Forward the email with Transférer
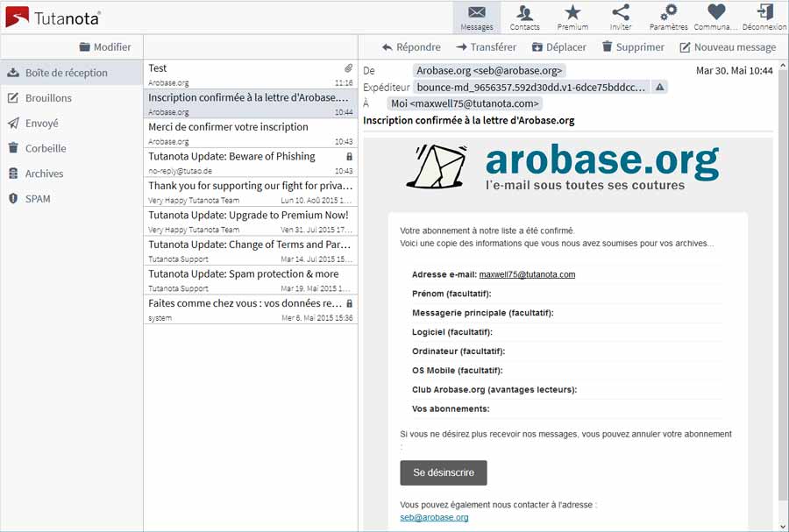Viewport: 789px width, 532px height. pyautogui.click(x=486, y=47)
